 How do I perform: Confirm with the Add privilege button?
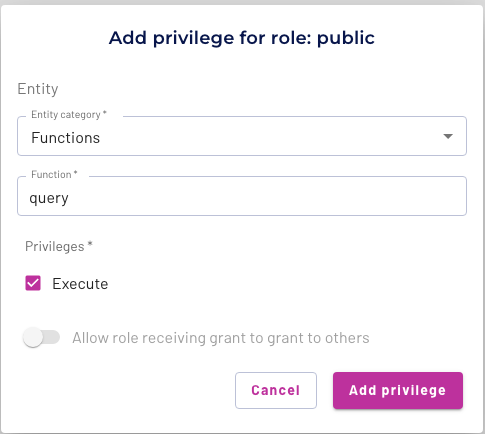click(398, 390)
